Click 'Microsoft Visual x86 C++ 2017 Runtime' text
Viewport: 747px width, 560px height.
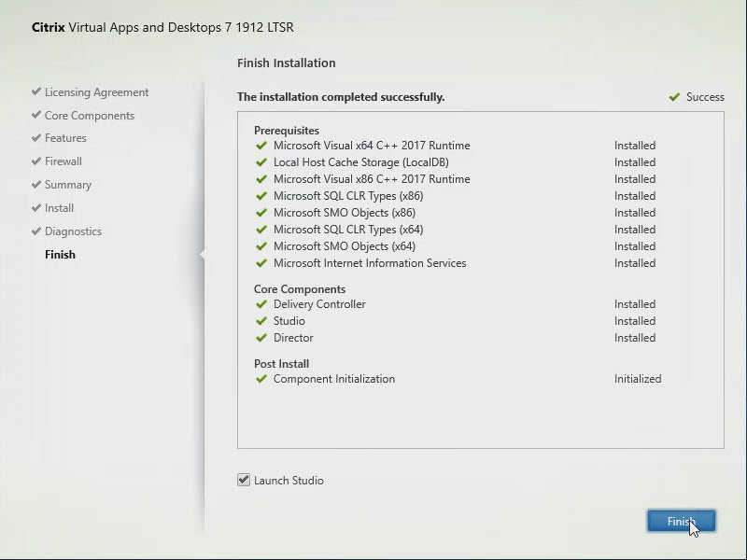click(372, 179)
